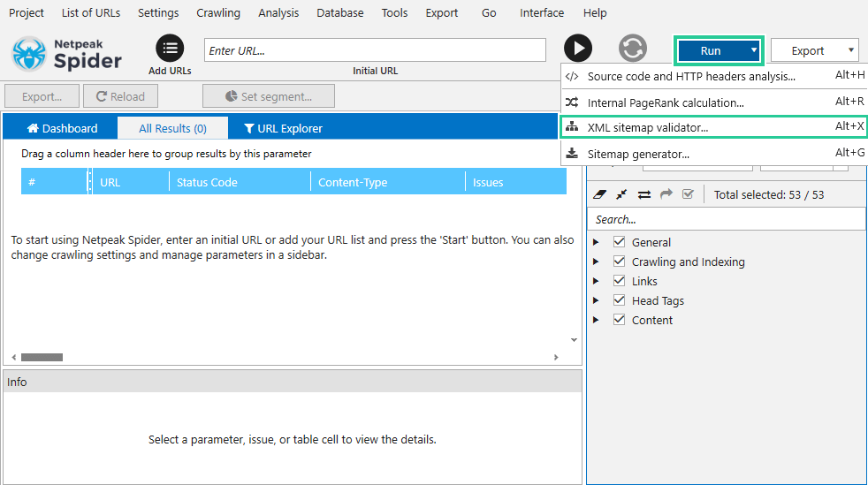Switch to the All Results (0) tab
Image resolution: width=868 pixels, height=485 pixels.
pyautogui.click(x=172, y=128)
